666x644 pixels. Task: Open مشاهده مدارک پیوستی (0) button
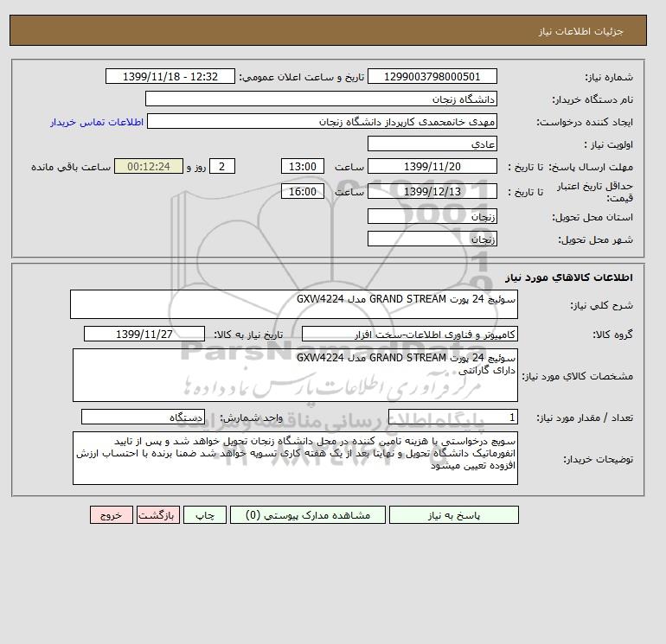(308, 515)
